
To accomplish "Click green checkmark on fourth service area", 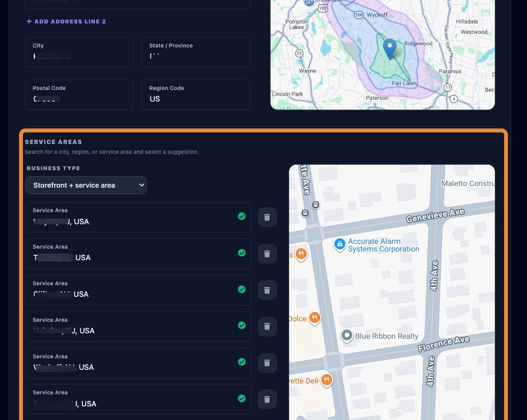I will click(242, 325).
